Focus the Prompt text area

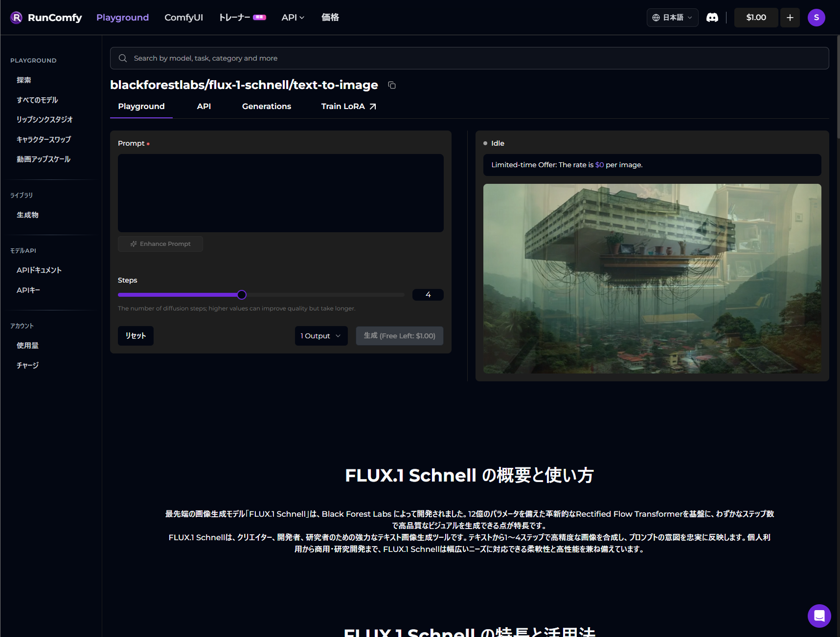[280, 193]
